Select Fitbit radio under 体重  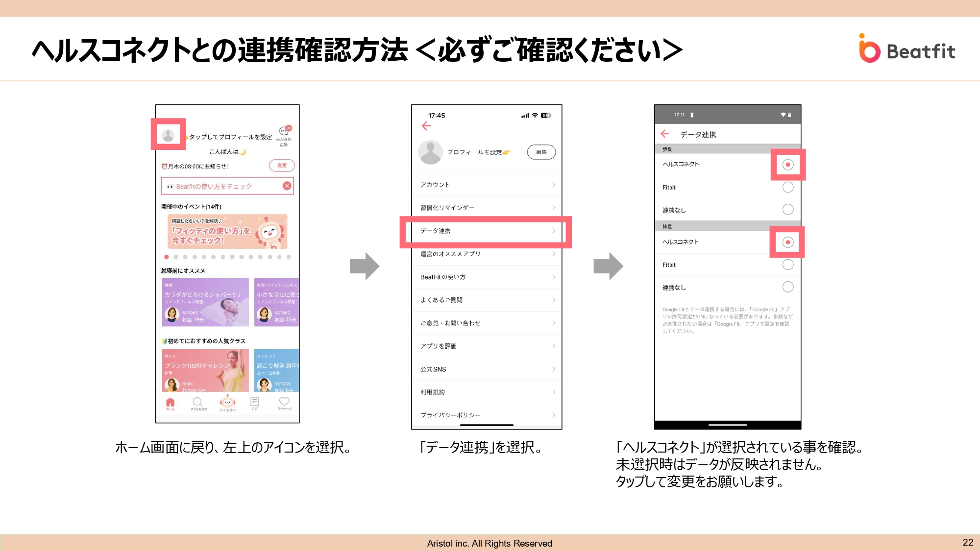coord(787,265)
